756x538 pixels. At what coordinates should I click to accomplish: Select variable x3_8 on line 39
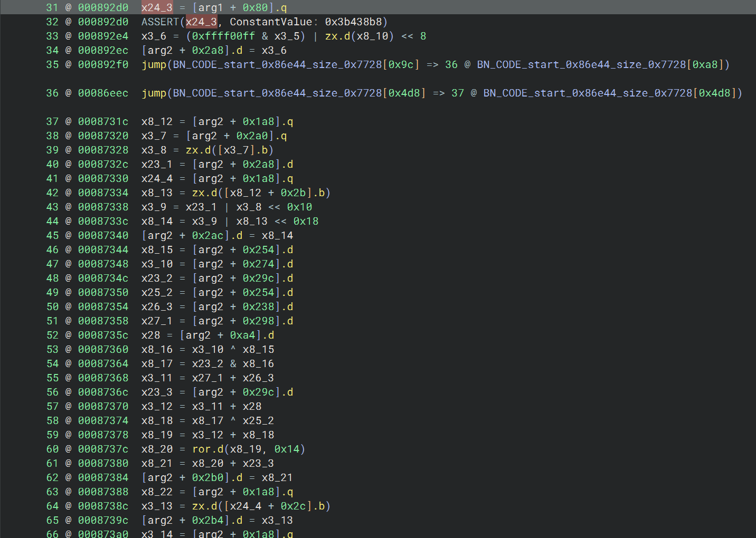pos(154,150)
